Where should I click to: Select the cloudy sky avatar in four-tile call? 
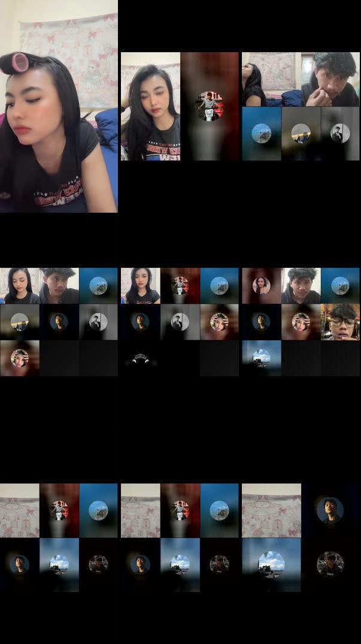[271, 565]
